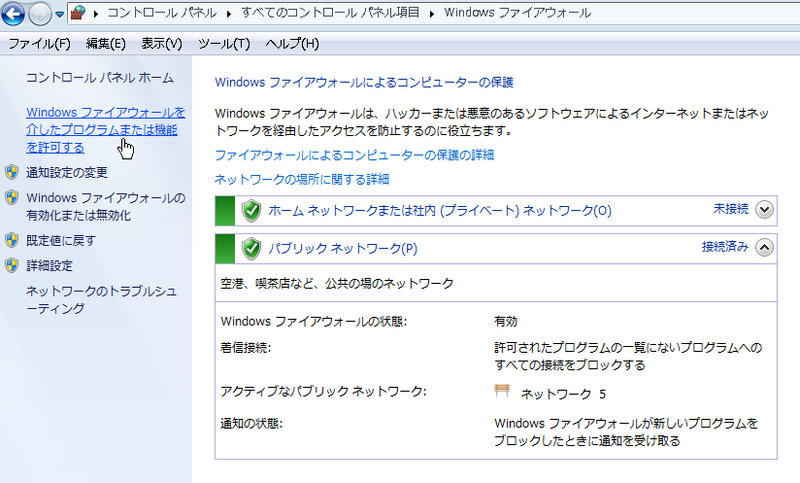Click the notification state description text
800x483 pixels.
tap(627, 432)
